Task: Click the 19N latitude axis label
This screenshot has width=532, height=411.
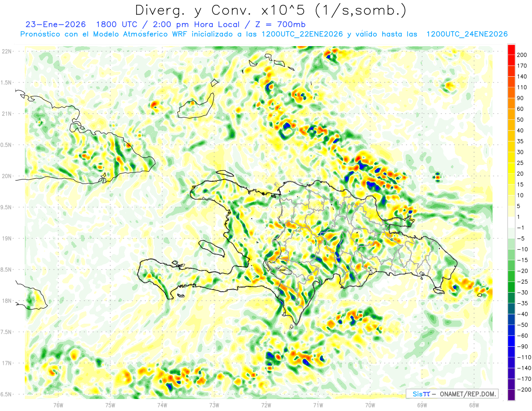Action: (x=8, y=238)
